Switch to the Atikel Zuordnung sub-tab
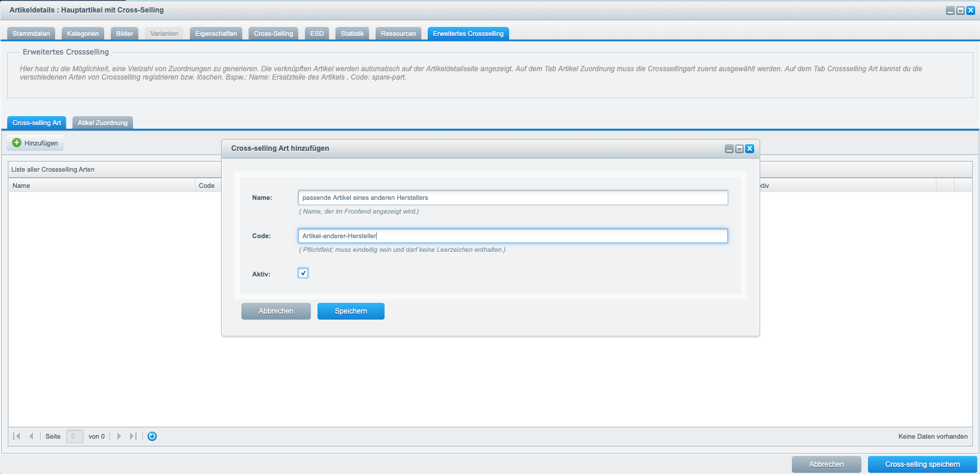Image resolution: width=980 pixels, height=474 pixels. click(102, 123)
